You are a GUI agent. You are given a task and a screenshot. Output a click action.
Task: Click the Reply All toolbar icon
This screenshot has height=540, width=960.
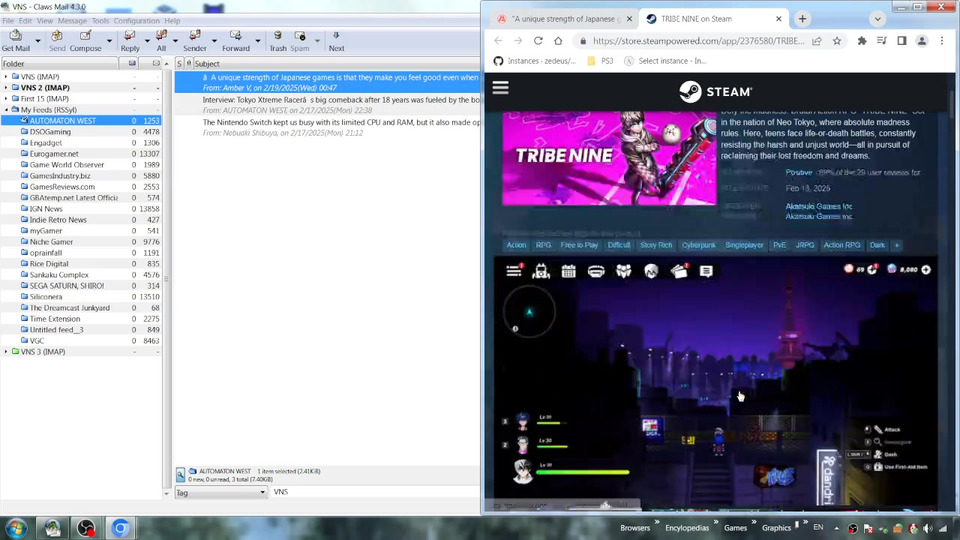[x=161, y=41]
